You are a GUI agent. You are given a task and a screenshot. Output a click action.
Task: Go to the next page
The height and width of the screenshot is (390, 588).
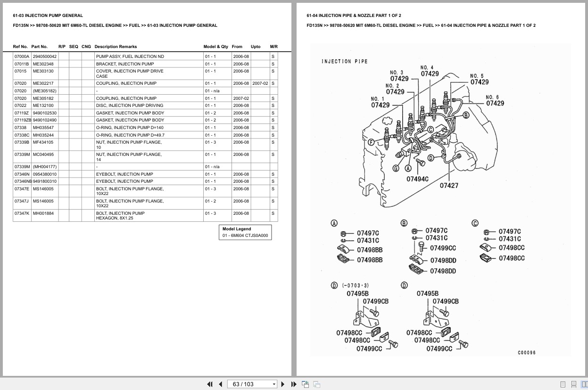pos(283,384)
